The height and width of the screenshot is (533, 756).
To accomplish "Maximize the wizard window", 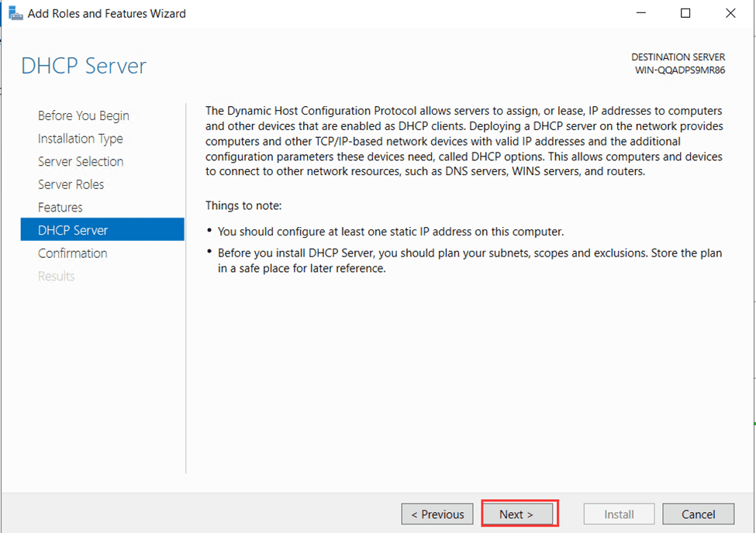I will pos(685,13).
